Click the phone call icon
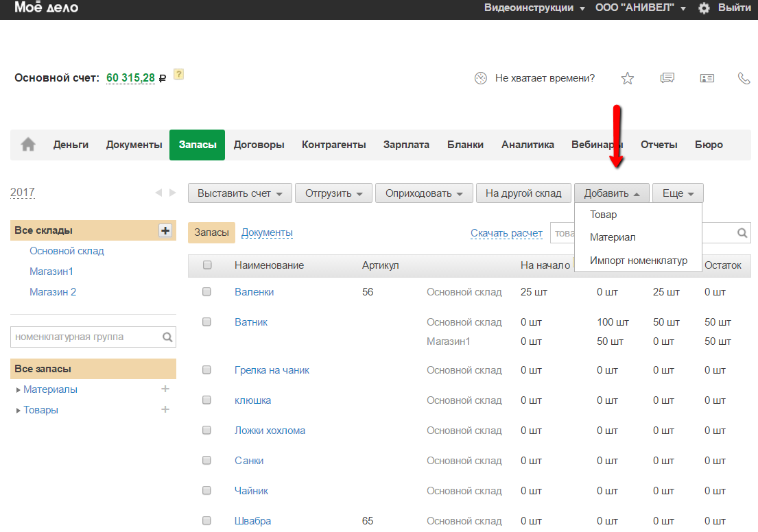 point(744,78)
